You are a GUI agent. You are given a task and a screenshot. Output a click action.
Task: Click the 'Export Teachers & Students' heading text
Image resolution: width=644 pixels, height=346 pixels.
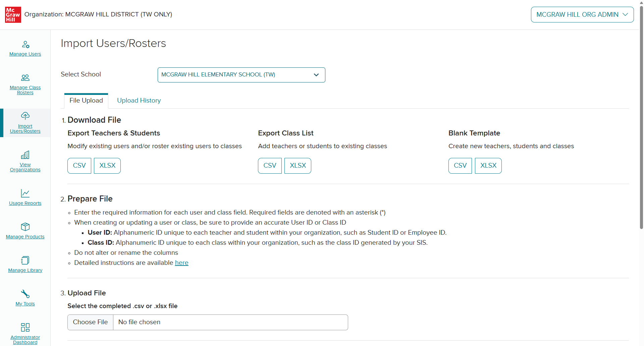(x=114, y=133)
